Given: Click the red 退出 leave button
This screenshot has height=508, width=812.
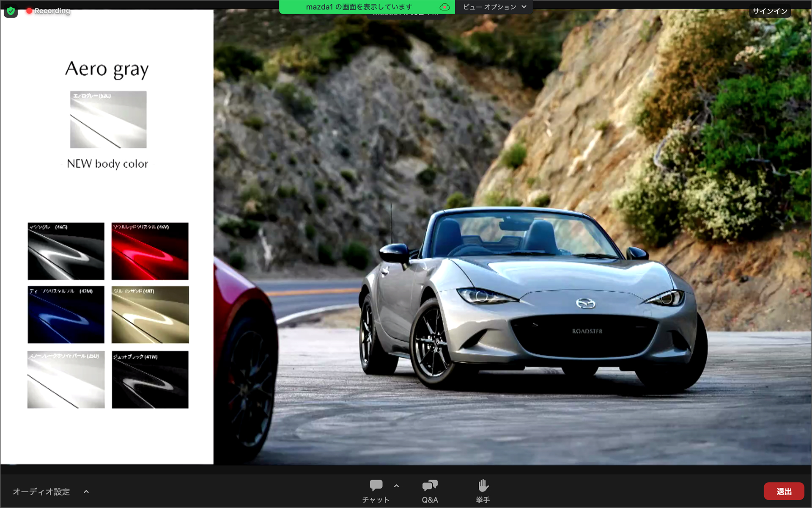Looking at the screenshot, I should (784, 491).
